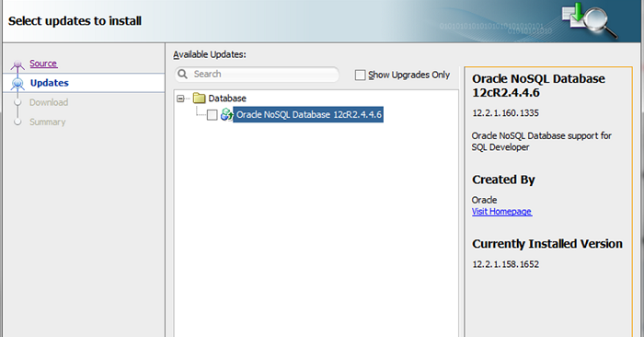
Task: Click the Source step node icon
Action: pyautogui.click(x=17, y=64)
